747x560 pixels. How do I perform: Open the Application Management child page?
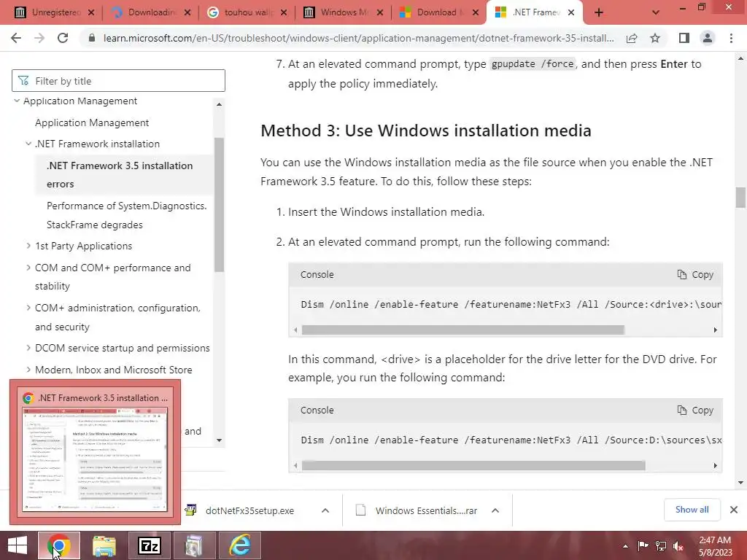pos(92,122)
